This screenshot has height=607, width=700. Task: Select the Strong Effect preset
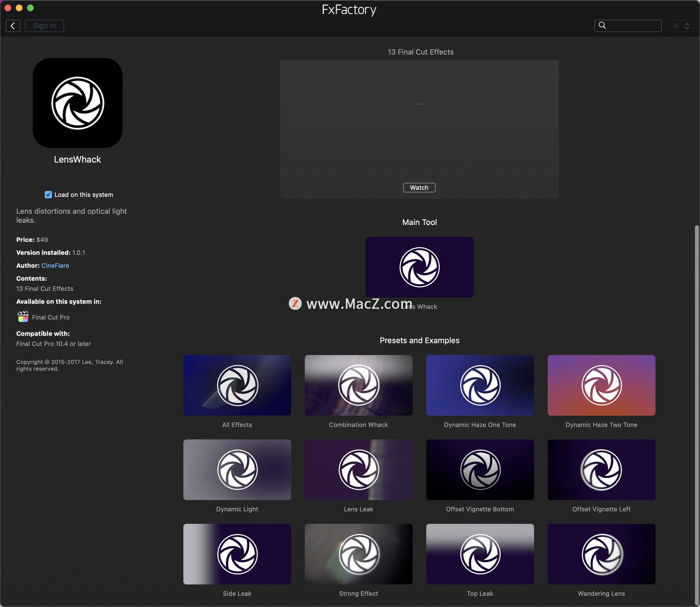(x=358, y=554)
